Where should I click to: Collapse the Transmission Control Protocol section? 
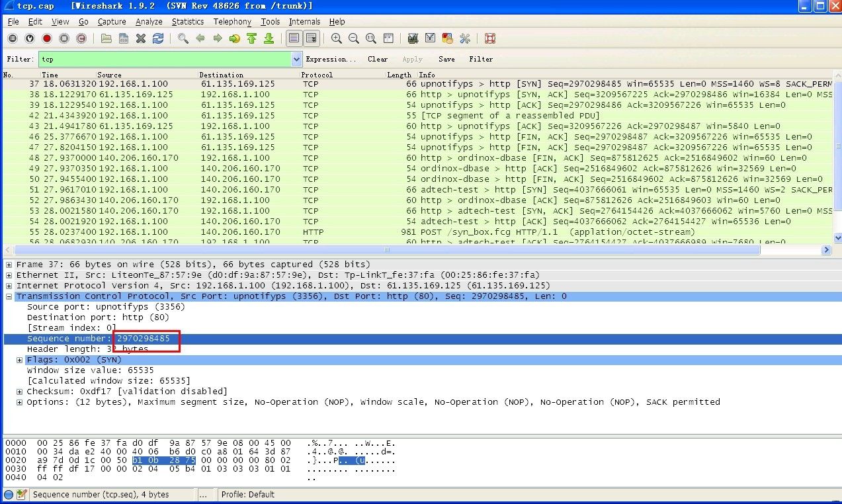[9, 296]
